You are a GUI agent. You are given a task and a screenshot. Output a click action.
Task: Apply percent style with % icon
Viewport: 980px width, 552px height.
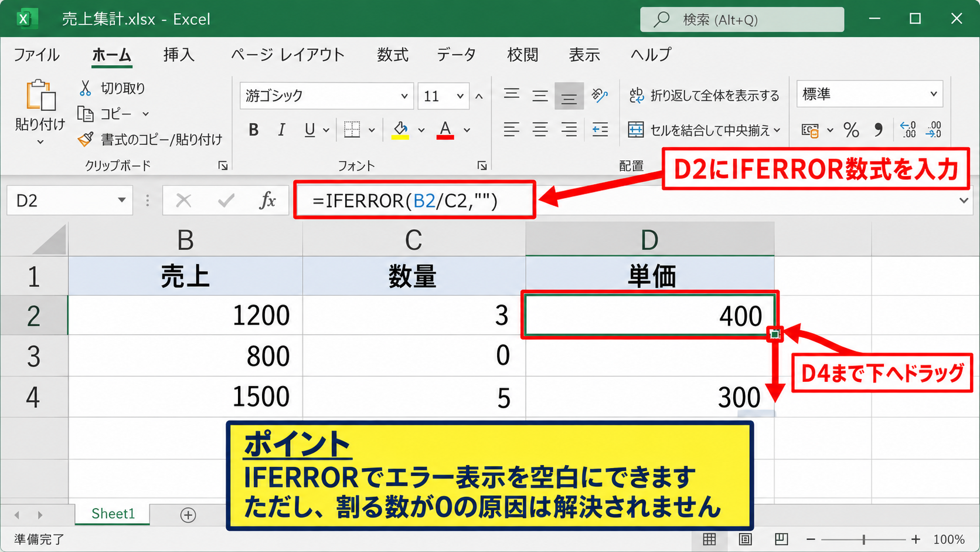point(851,130)
